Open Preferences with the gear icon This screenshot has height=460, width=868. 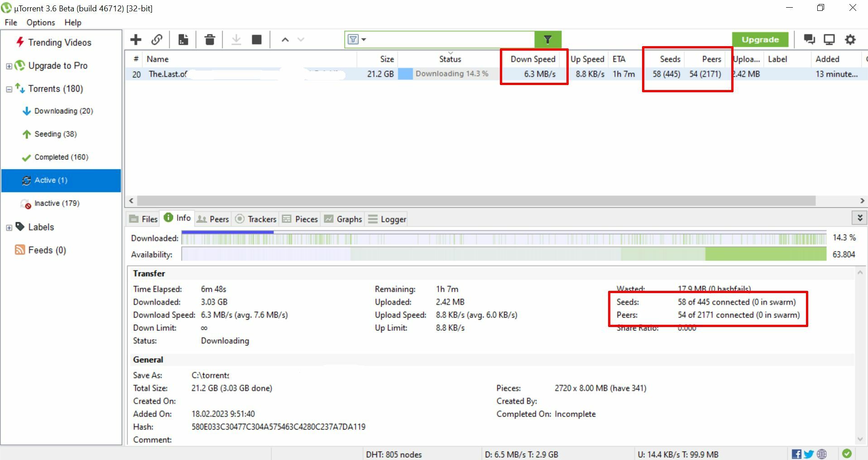pyautogui.click(x=850, y=40)
